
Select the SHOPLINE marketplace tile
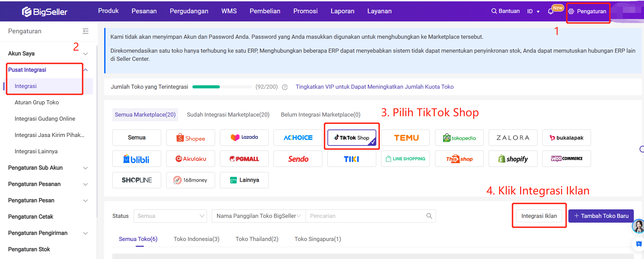[137, 180]
